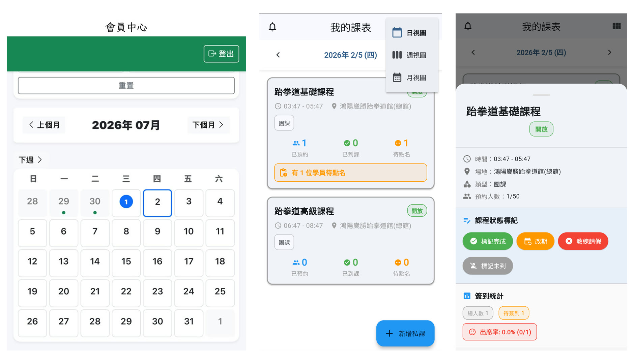
Task: Open the 跆拳道高級課程 course card title
Action: (x=304, y=211)
